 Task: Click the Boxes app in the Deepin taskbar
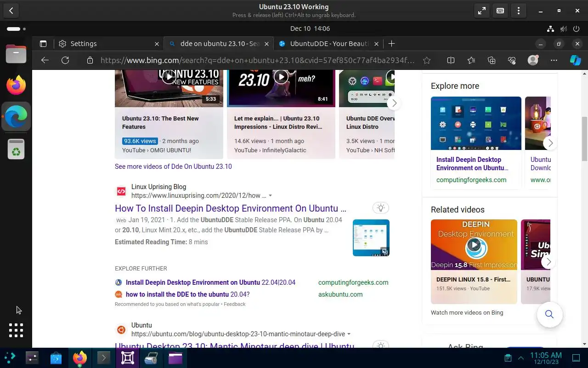click(x=127, y=357)
